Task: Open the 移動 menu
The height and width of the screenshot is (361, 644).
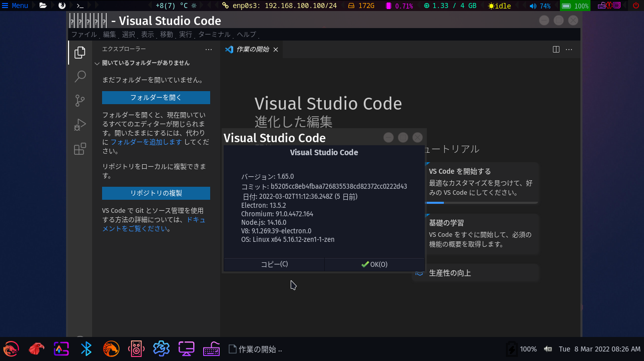Action: 167,35
